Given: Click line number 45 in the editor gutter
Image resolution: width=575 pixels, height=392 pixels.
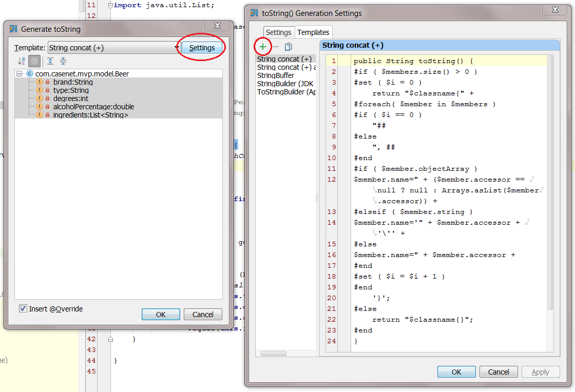Looking at the screenshot, I should pos(91,371).
